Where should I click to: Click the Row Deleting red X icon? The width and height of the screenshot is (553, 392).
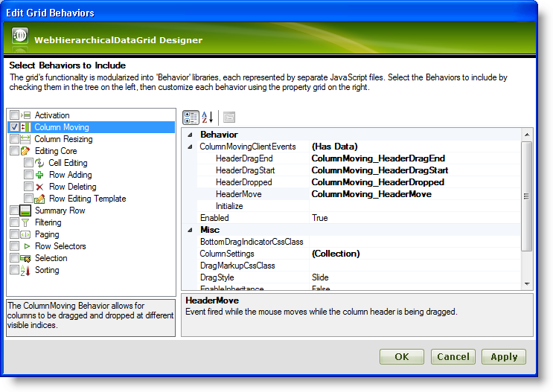(x=39, y=187)
